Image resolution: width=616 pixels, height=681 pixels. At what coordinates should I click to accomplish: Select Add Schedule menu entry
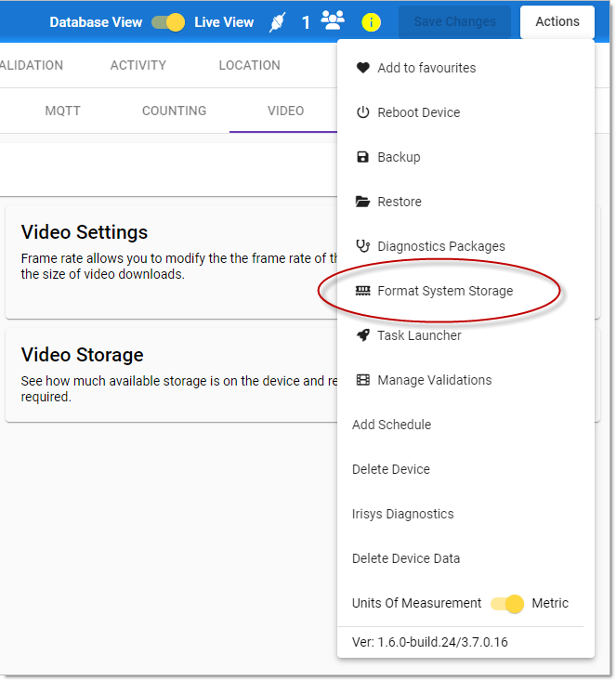pos(465,425)
